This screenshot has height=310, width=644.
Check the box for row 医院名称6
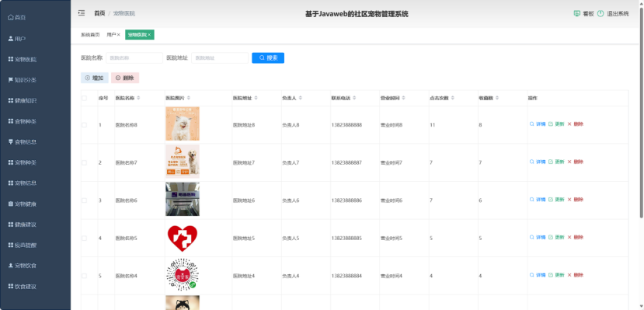[84, 200]
